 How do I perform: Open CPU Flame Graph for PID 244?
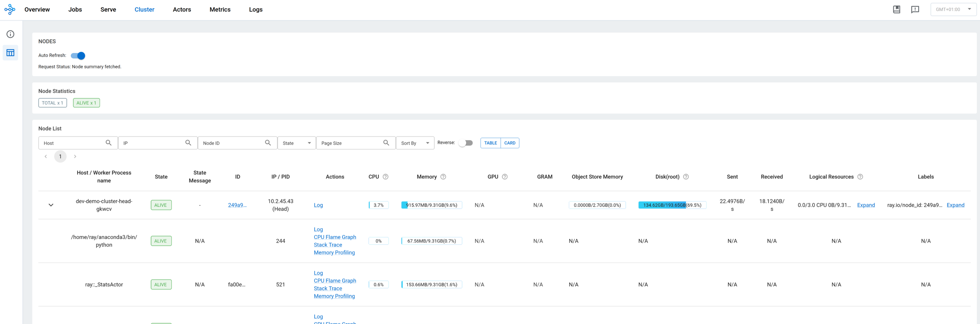tap(335, 237)
